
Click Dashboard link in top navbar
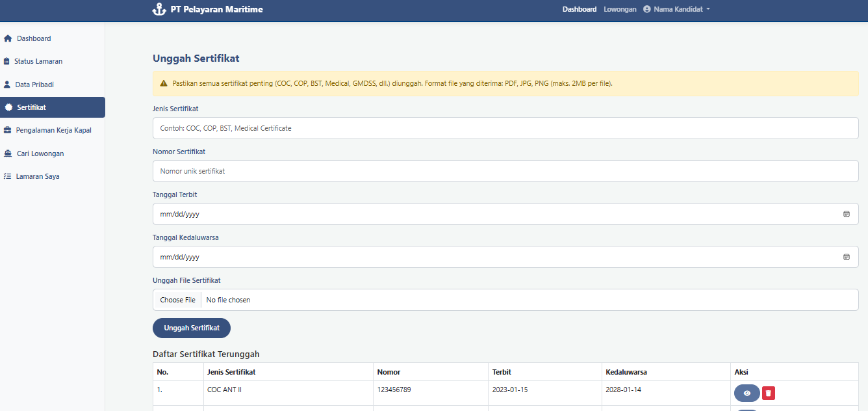pos(579,10)
